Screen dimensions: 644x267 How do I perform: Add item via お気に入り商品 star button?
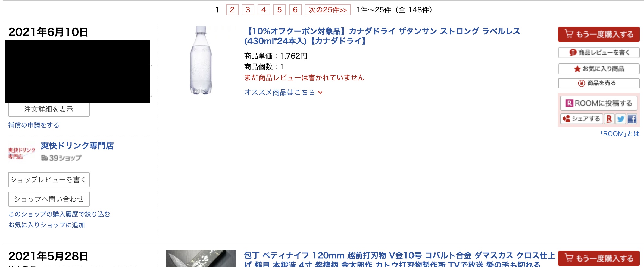coord(599,69)
